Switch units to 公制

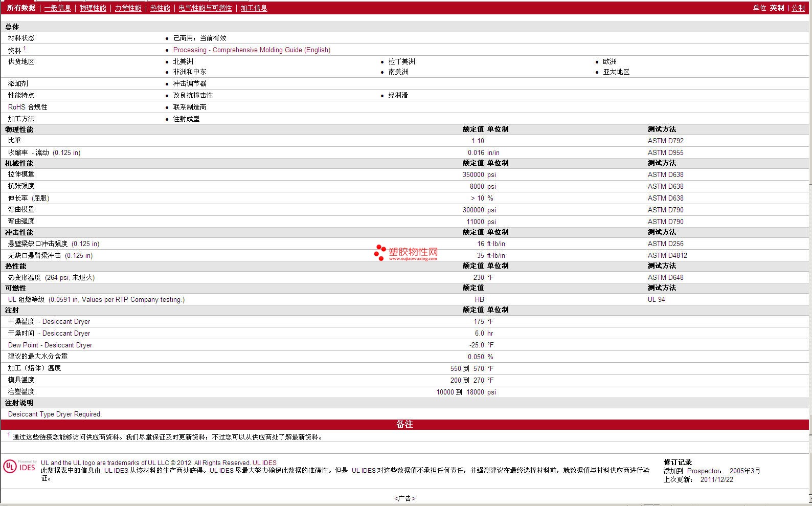tap(798, 8)
